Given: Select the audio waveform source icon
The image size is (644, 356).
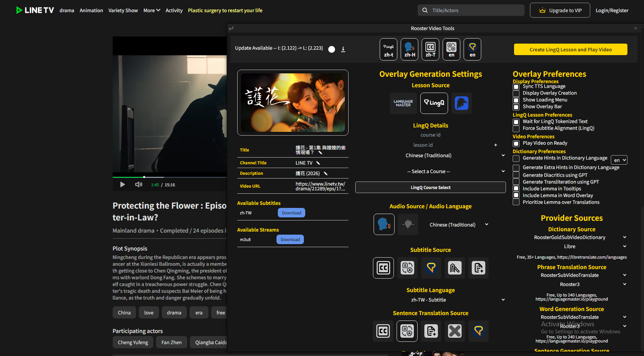Looking at the screenshot, I should [408, 224].
